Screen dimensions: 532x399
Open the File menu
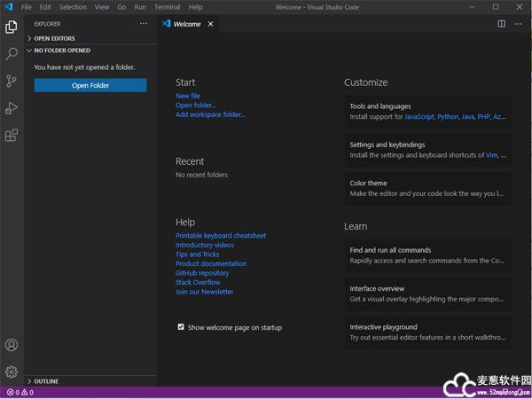[x=26, y=7]
